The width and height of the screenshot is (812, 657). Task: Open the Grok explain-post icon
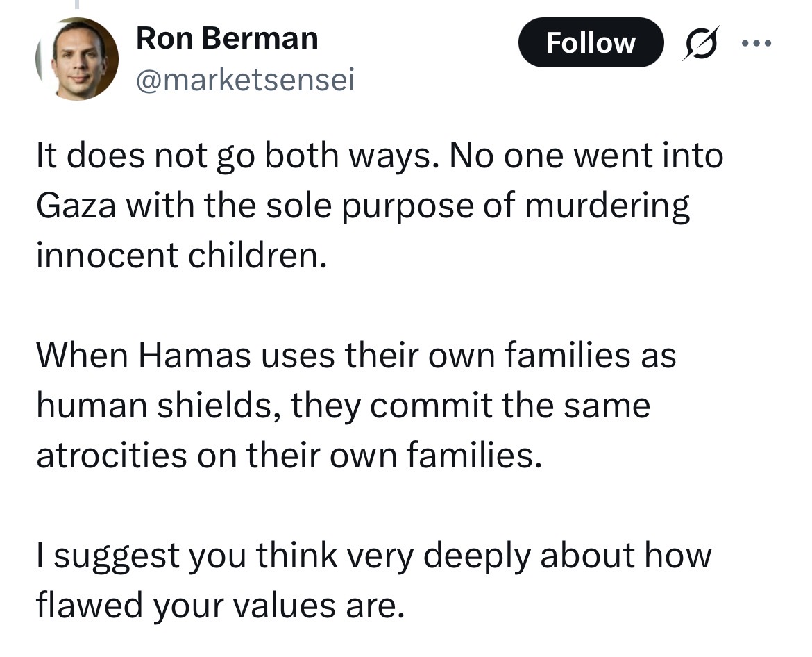pos(701,42)
